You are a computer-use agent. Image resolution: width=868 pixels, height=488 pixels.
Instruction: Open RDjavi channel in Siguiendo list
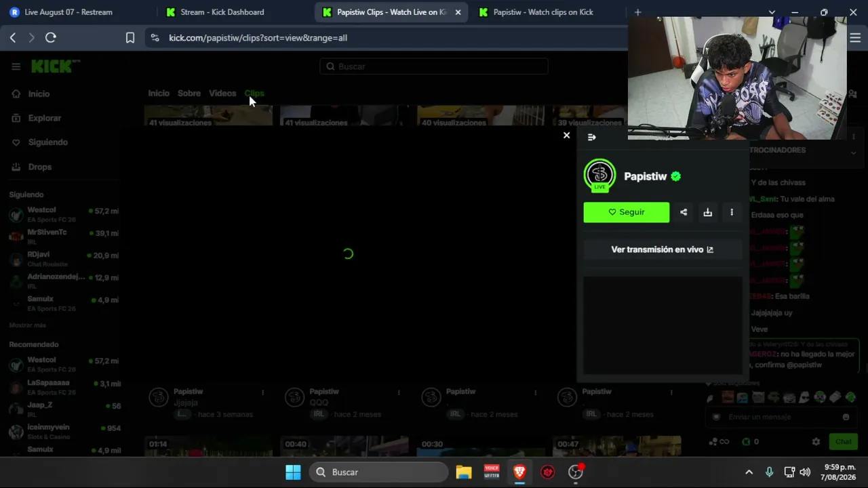click(64, 259)
